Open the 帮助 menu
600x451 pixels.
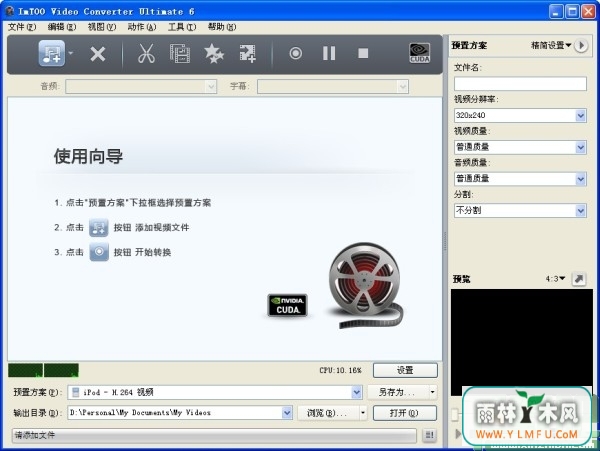tap(222, 27)
